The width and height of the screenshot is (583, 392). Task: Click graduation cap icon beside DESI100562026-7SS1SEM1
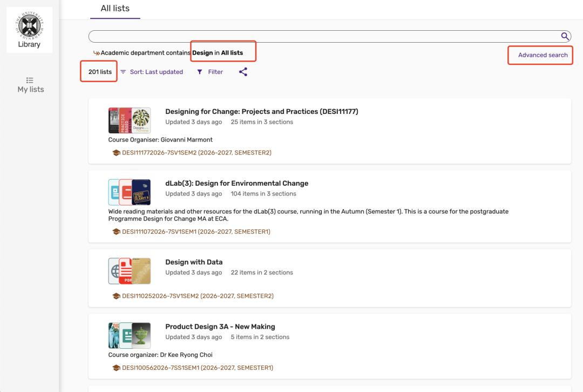[x=116, y=368]
